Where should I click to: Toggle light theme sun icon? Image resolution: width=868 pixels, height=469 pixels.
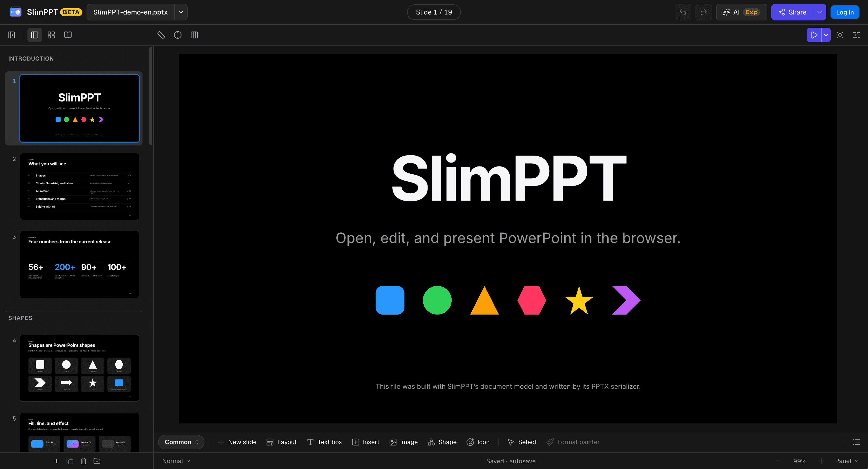pyautogui.click(x=840, y=35)
